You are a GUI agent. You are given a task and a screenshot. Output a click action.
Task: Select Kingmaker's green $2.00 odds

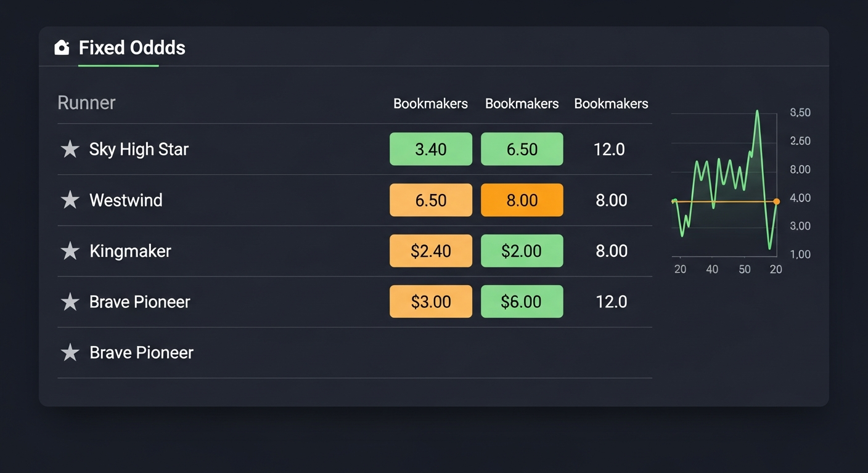tap(522, 251)
